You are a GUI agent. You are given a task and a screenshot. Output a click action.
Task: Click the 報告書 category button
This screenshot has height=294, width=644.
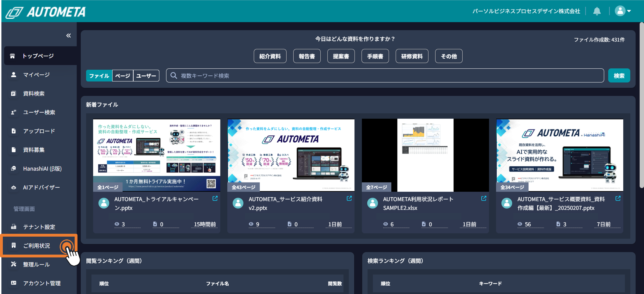click(307, 56)
